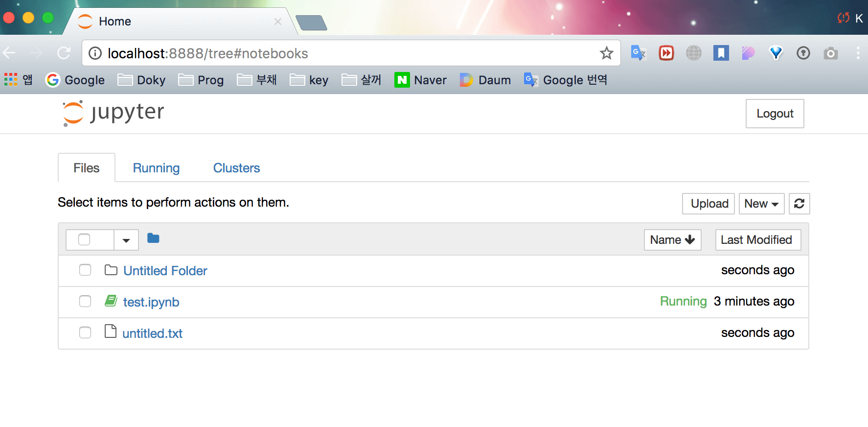This screenshot has height=427, width=868.
Task: Close the Home browser tab
Action: pyautogui.click(x=278, y=22)
